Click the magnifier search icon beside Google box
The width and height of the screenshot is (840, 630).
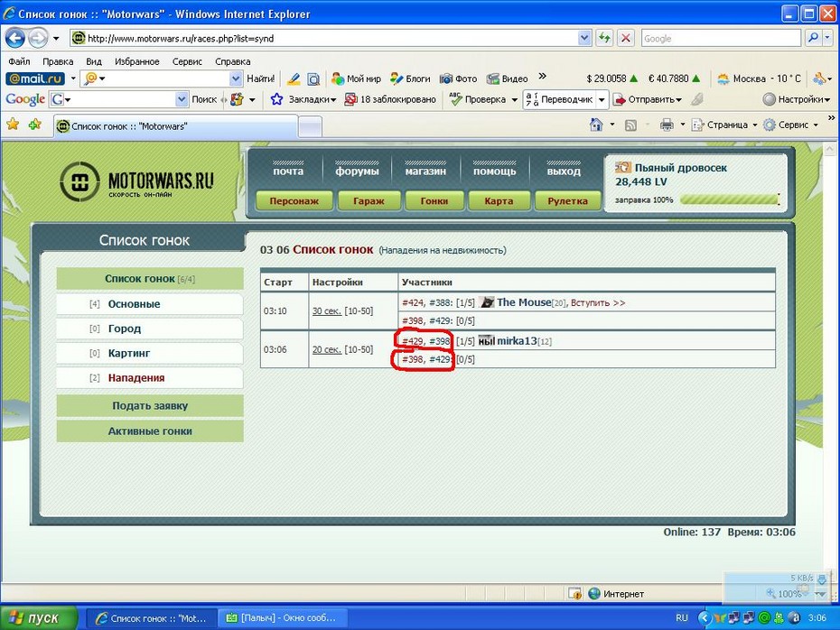(x=812, y=38)
